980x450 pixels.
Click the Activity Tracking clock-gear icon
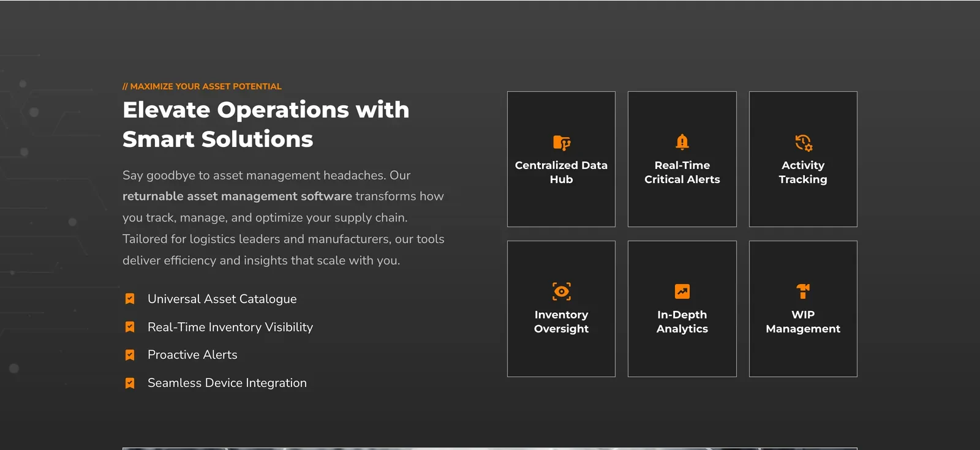[803, 143]
